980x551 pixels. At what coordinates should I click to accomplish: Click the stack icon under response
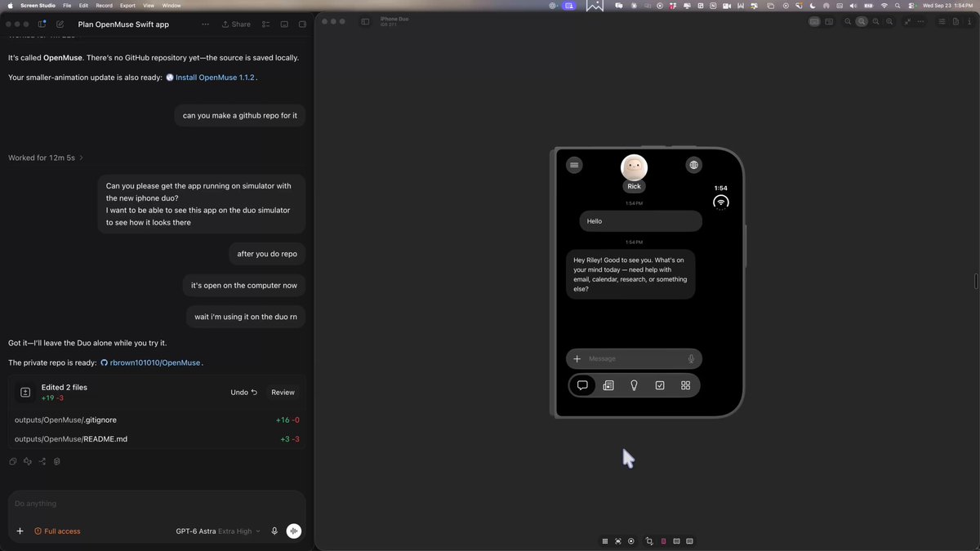point(56,461)
